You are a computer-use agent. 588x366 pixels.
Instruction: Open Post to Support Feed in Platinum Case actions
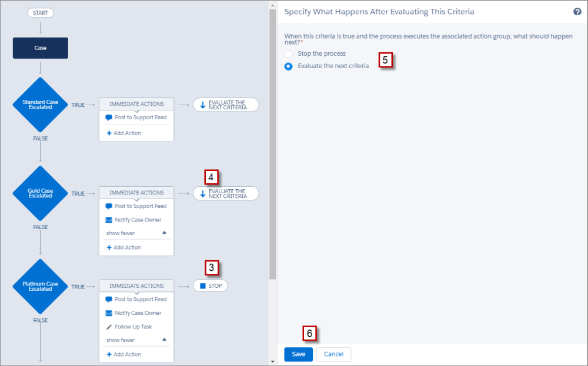tap(141, 299)
